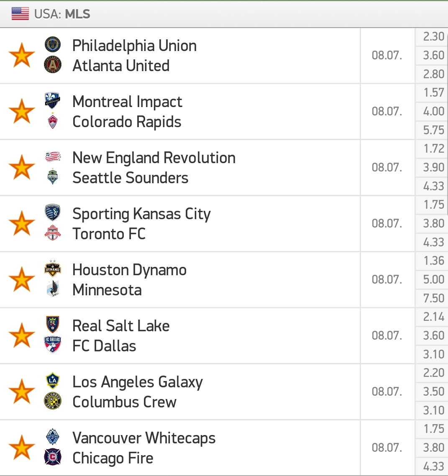Image resolution: width=448 pixels, height=476 pixels.
Task: Click the Chicago Fire team crest
Action: tap(53, 457)
